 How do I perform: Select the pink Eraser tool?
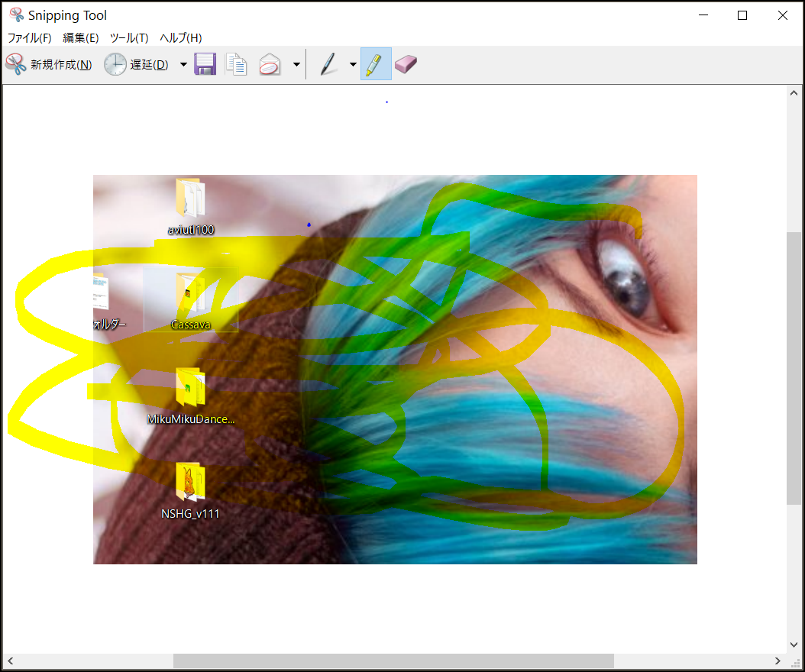(406, 65)
